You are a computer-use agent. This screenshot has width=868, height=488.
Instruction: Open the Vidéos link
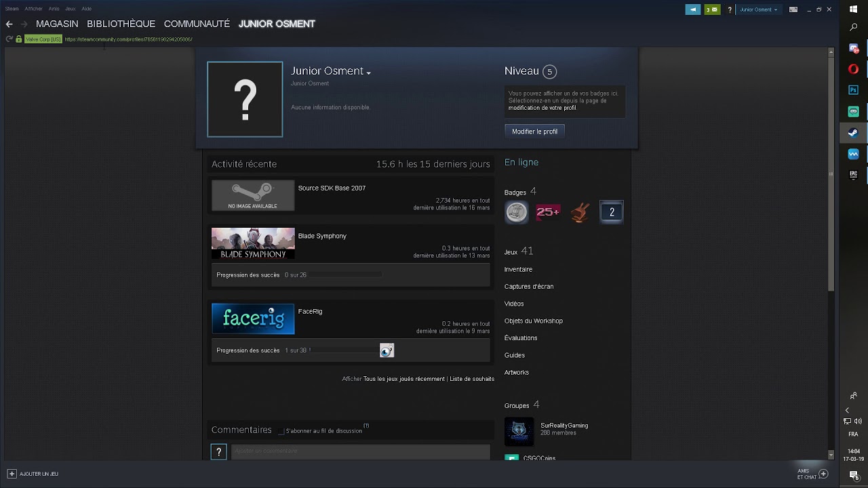(x=514, y=304)
